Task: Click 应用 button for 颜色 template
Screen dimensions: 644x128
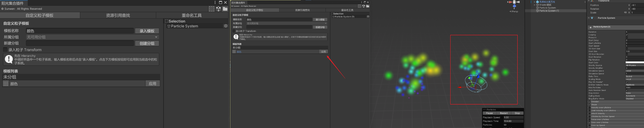Action: point(153,84)
